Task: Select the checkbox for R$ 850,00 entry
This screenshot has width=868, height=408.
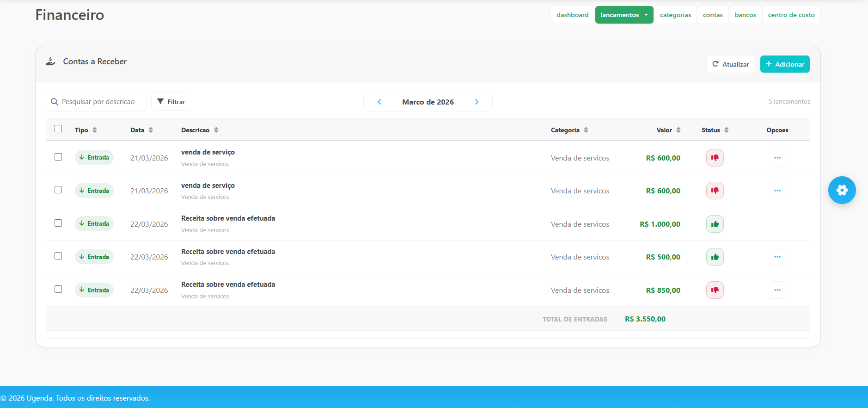Action: pyautogui.click(x=58, y=289)
